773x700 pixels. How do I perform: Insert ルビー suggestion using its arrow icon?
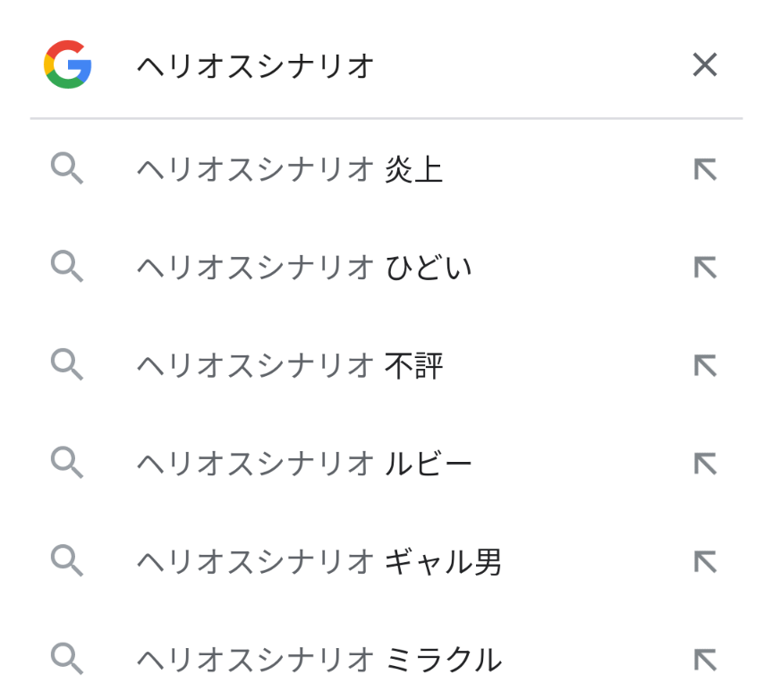coord(705,464)
